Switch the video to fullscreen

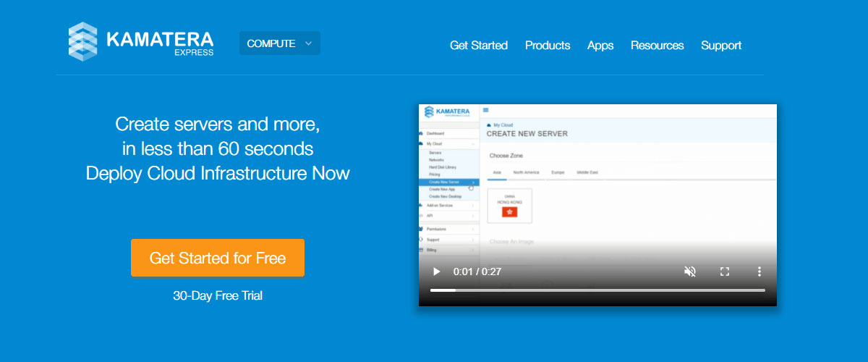(x=725, y=271)
